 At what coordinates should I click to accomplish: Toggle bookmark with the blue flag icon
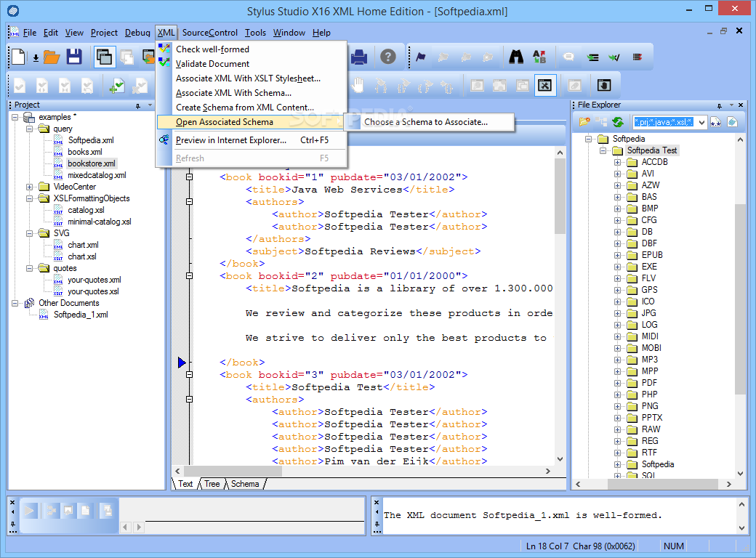[x=420, y=57]
